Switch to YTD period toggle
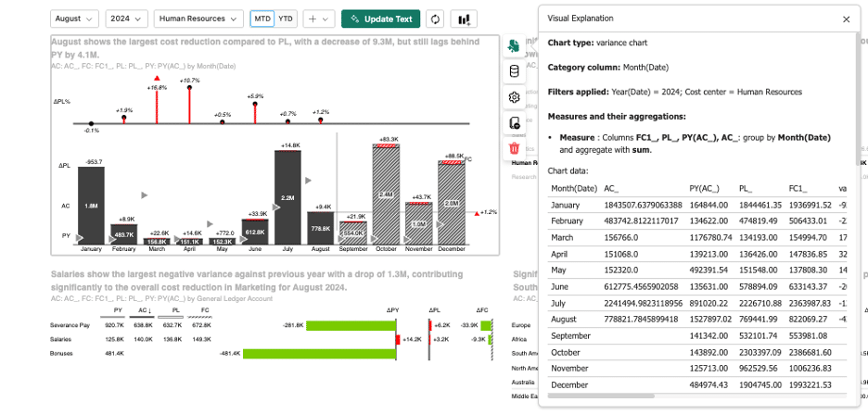868x415 pixels. [286, 19]
